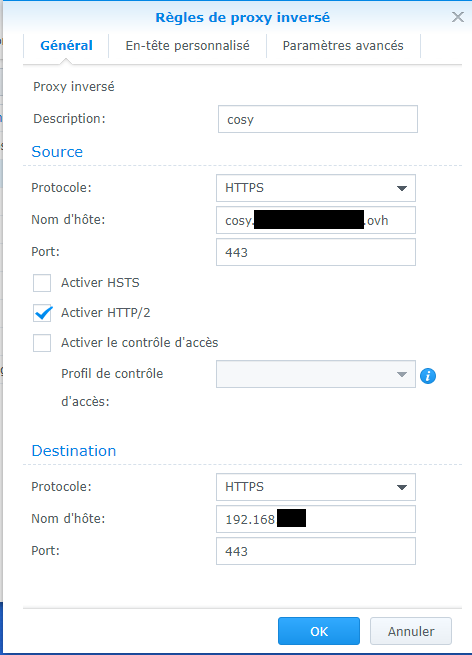Focus the Destination Nom d'hôte field
Screen dimensions: 472x655
click(316, 519)
